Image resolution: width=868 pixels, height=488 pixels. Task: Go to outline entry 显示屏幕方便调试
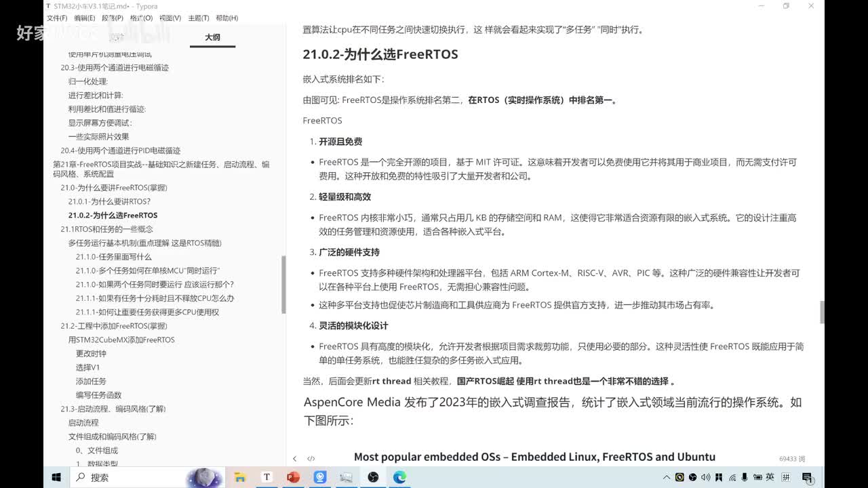(100, 123)
